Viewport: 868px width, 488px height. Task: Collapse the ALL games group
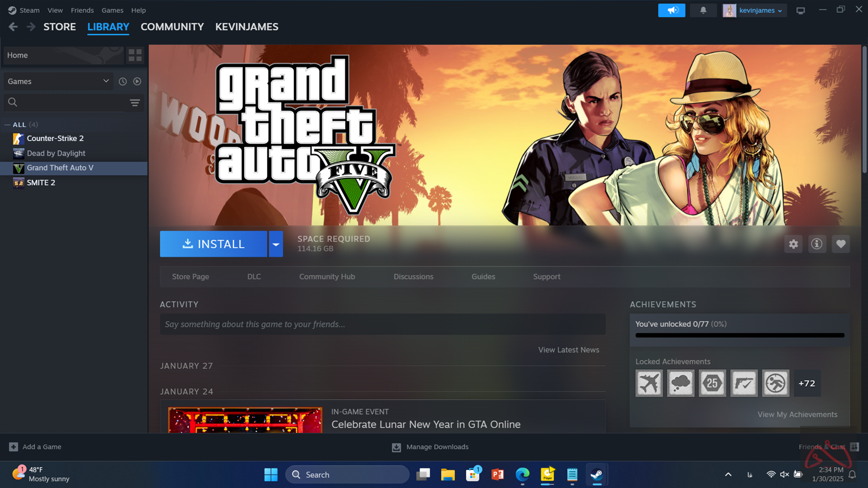(x=6, y=124)
